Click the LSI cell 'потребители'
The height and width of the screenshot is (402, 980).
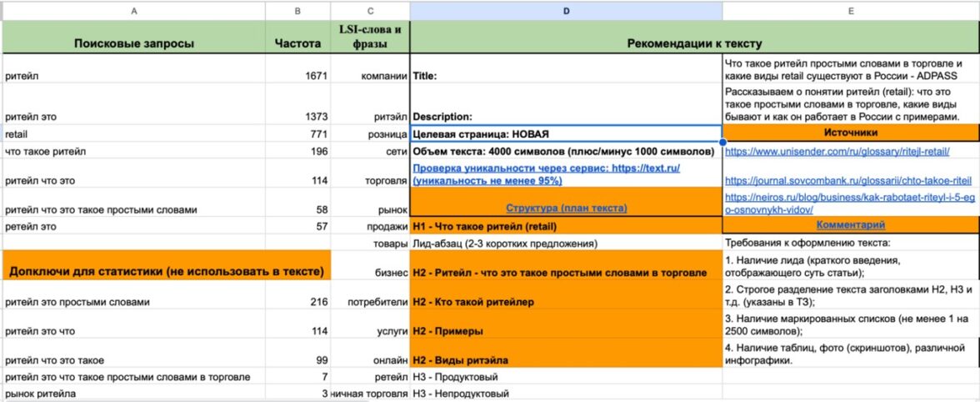click(371, 294)
